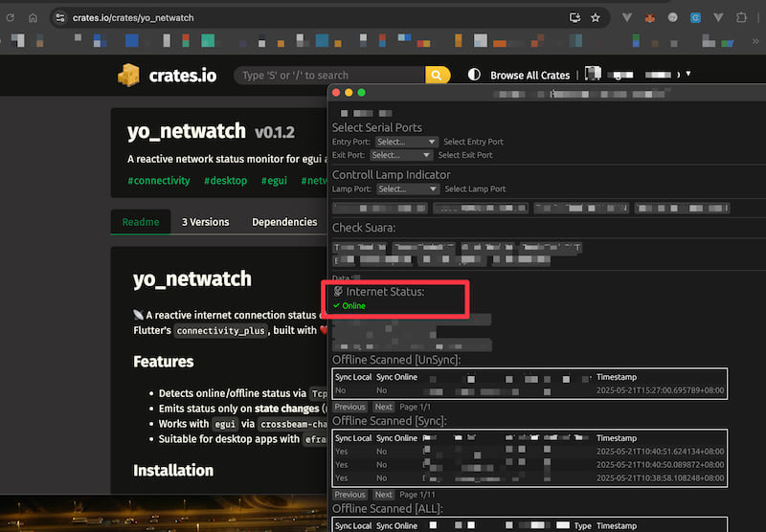This screenshot has width=766, height=532.
Task: Click timestamp 2025-05-21T10:38:58.108248+08:00
Action: tap(660, 477)
